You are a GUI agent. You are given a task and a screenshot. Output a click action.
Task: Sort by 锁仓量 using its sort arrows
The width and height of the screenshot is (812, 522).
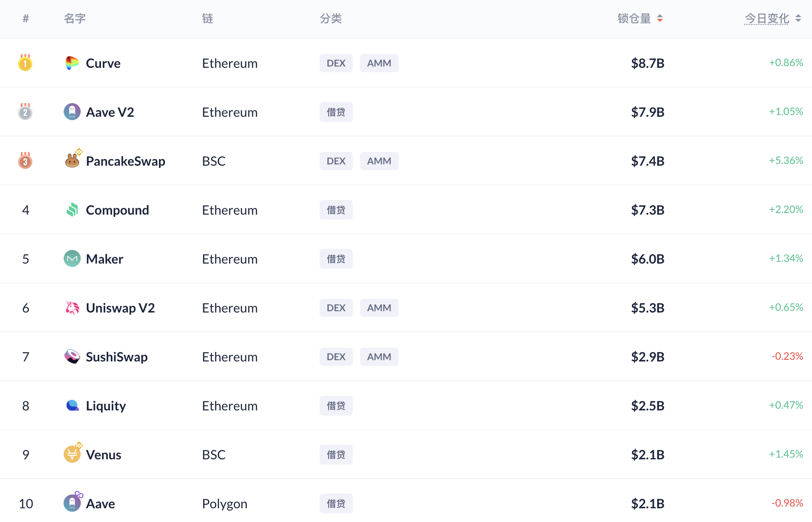660,18
